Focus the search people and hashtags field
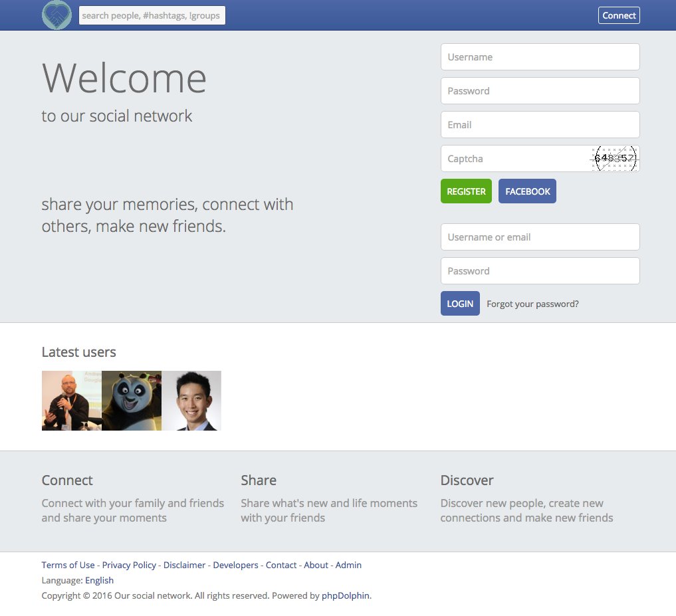This screenshot has height=616, width=676. [x=152, y=15]
